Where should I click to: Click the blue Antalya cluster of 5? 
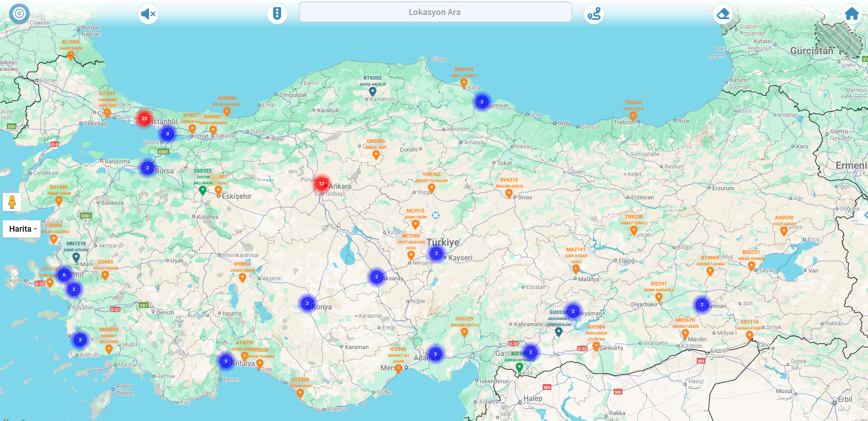(226, 361)
